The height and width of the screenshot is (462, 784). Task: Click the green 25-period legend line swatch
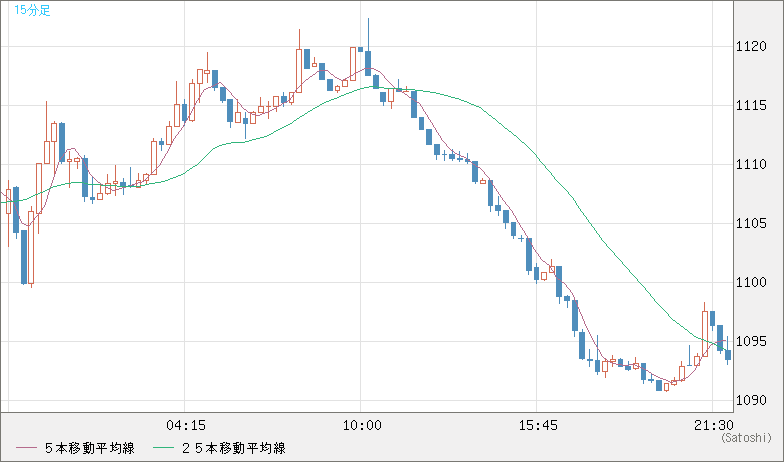(162, 448)
